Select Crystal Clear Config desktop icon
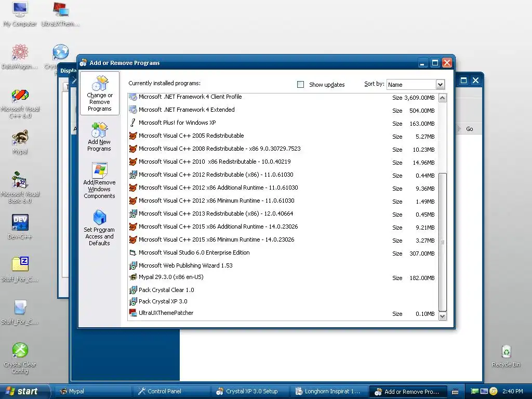Screen dimensions: 532x399 tap(20, 358)
